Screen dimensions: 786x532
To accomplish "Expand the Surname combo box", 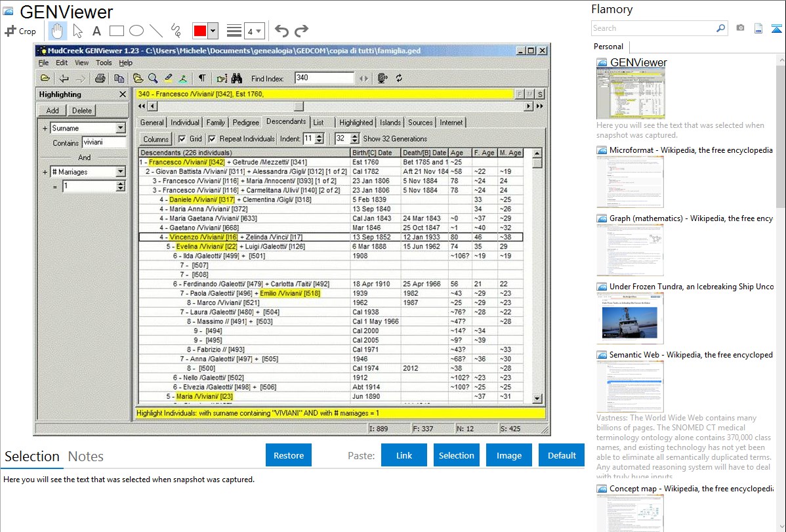I will [x=121, y=128].
